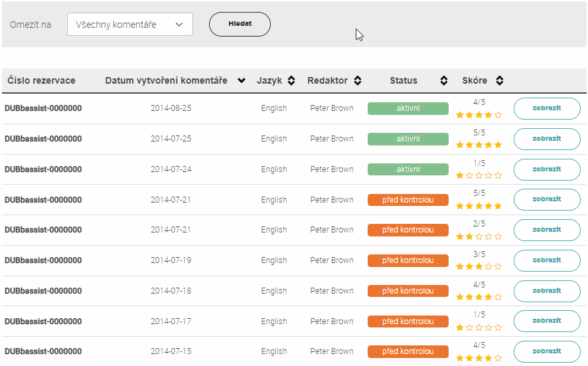The width and height of the screenshot is (588, 366).
Task: Click star rating of the 2014-07-19 row
Action: point(479,266)
